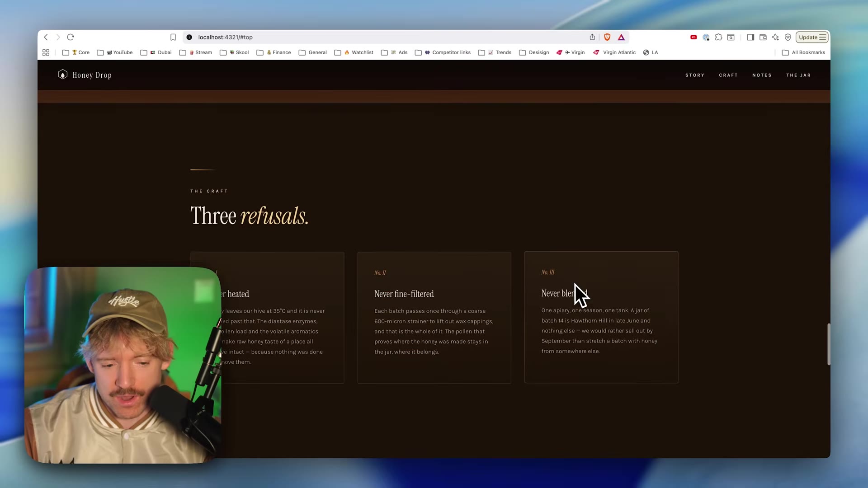Click the page's vertical scrollbar thumb

tap(829, 344)
